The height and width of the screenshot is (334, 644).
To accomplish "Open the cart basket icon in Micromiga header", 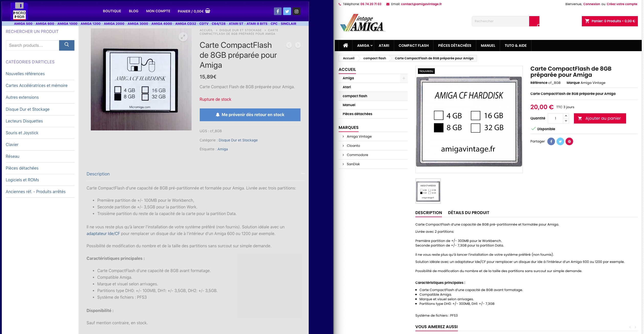I will click(x=208, y=11).
